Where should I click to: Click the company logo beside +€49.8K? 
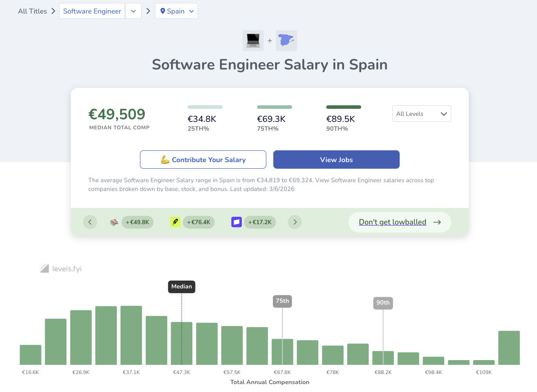coord(114,222)
